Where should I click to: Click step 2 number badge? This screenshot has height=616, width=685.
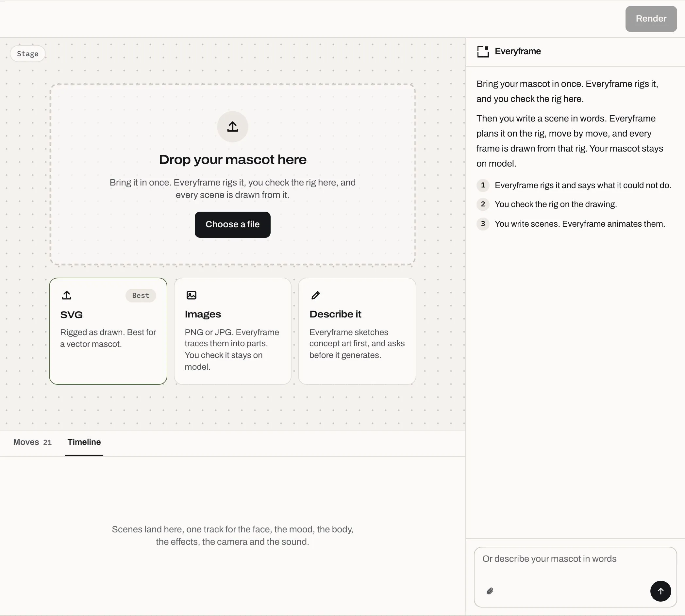pos(483,204)
